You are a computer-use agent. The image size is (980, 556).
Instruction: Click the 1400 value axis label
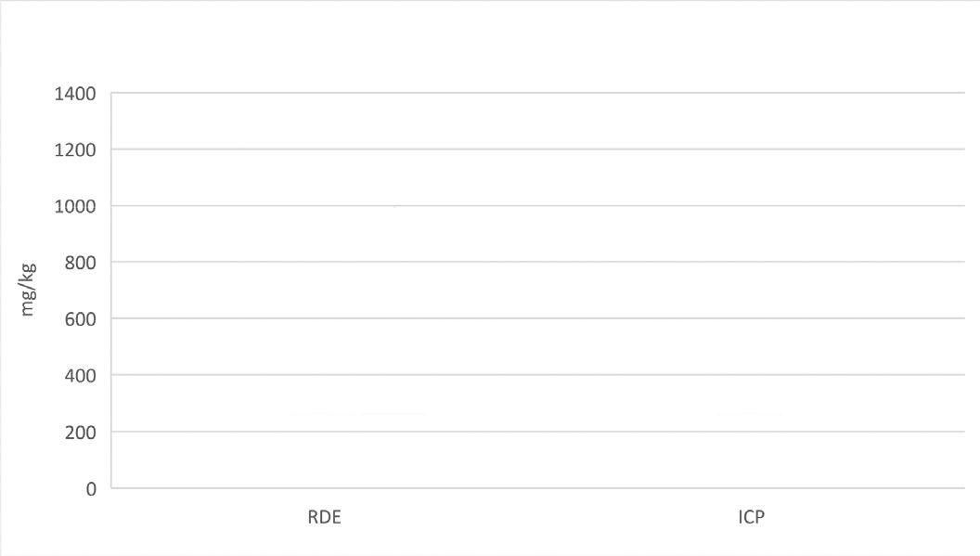pyautogui.click(x=77, y=93)
